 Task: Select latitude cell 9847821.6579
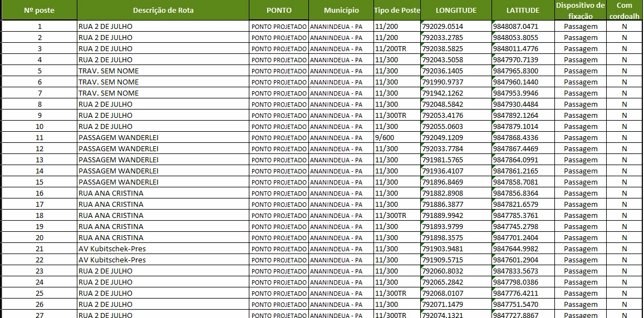point(523,204)
